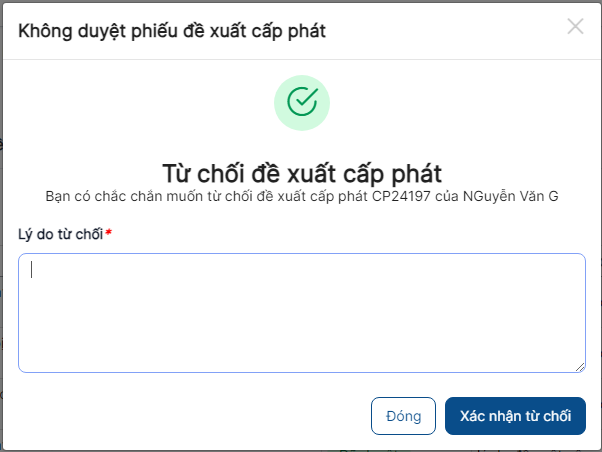
Task: Click the proposal code CP24197 text
Action: coord(401,196)
